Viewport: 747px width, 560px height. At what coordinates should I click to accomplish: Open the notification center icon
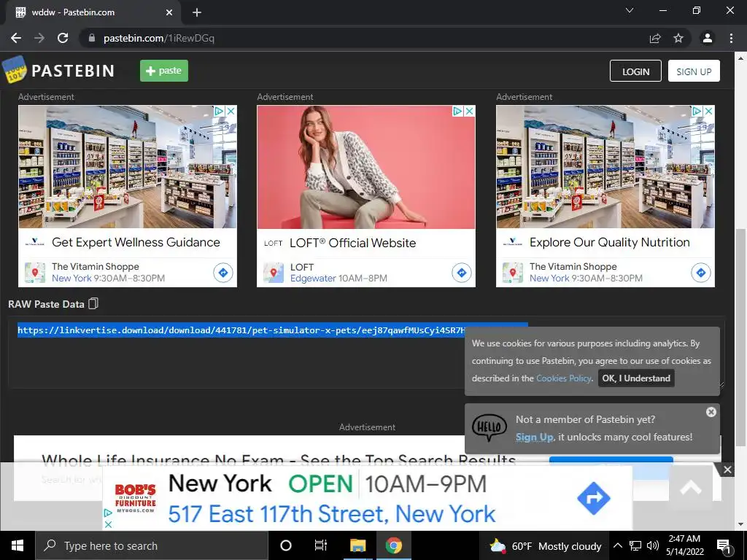724,546
